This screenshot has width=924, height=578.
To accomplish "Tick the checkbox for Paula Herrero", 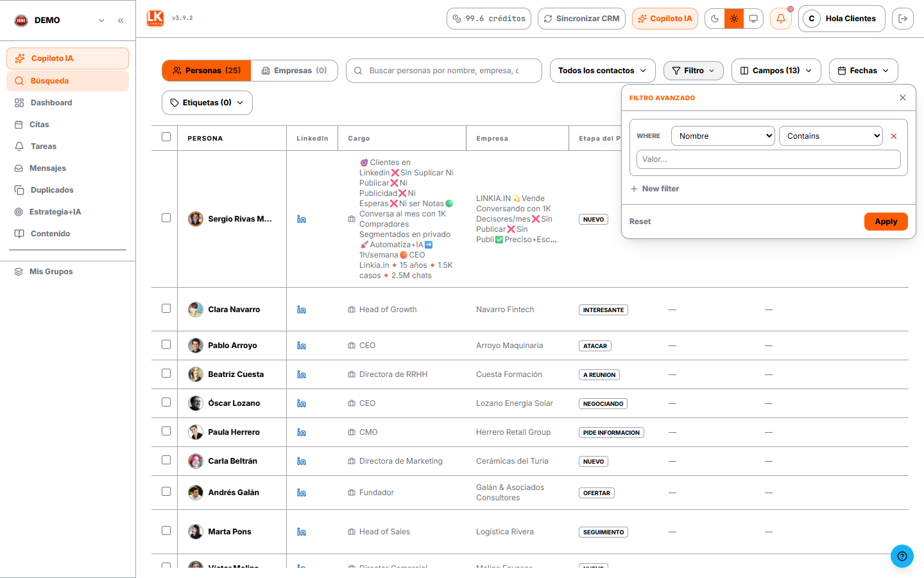I will click(166, 431).
